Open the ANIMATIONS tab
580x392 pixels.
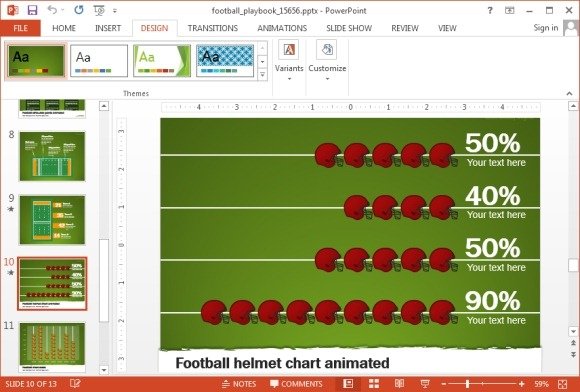[x=282, y=28]
